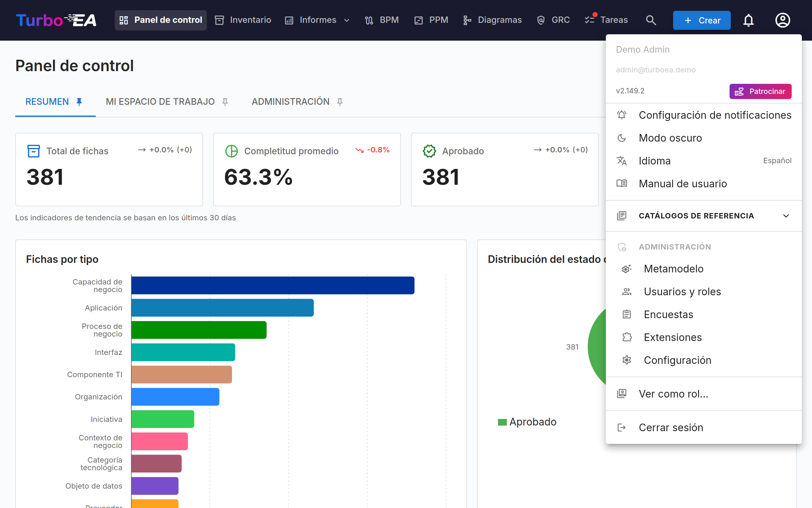
Task: Click the Organización blue bar
Action: pyautogui.click(x=175, y=397)
